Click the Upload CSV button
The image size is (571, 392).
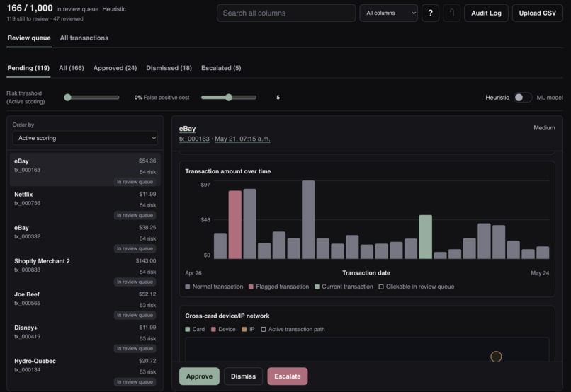[x=538, y=13]
